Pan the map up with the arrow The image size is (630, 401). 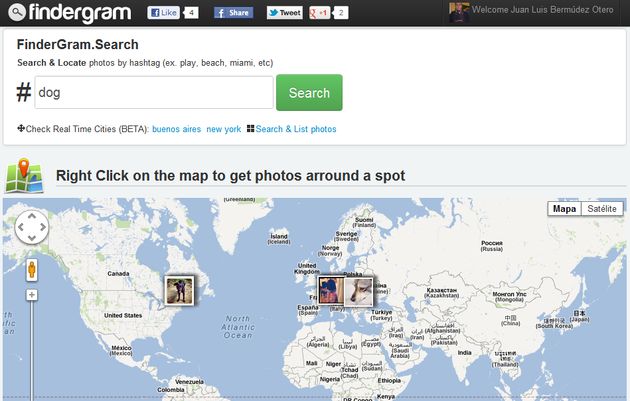32,217
